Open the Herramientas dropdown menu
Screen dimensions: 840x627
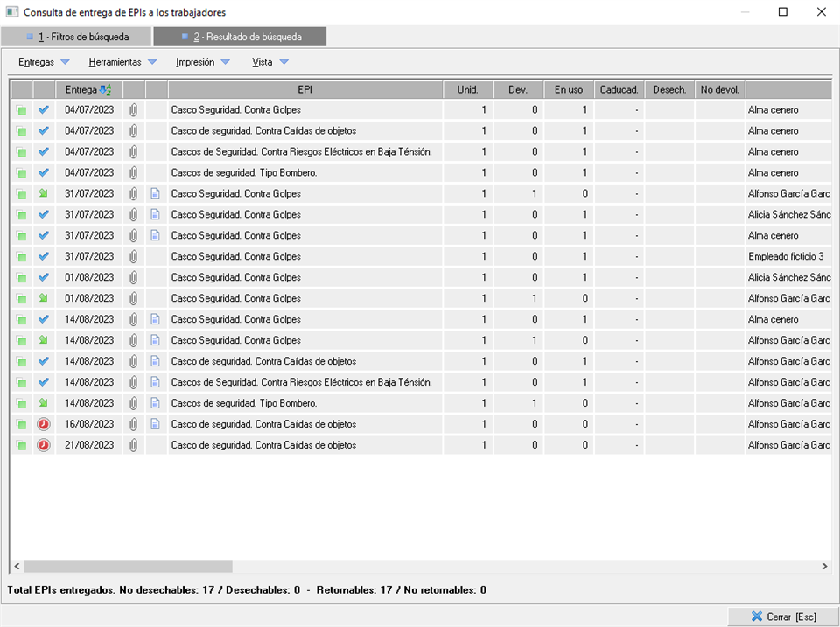[x=122, y=62]
